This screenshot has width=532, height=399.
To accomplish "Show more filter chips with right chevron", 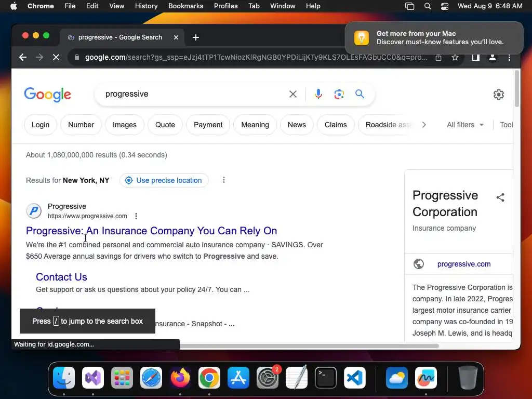I will coord(424,125).
